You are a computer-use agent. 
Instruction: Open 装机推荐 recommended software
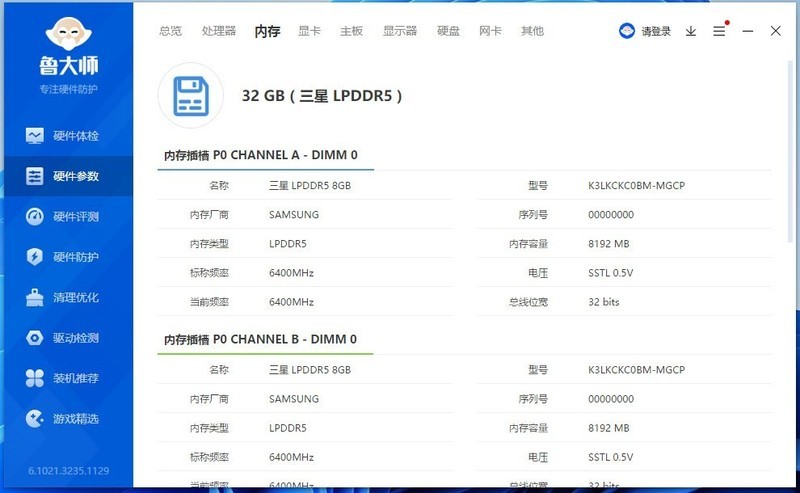click(66, 378)
